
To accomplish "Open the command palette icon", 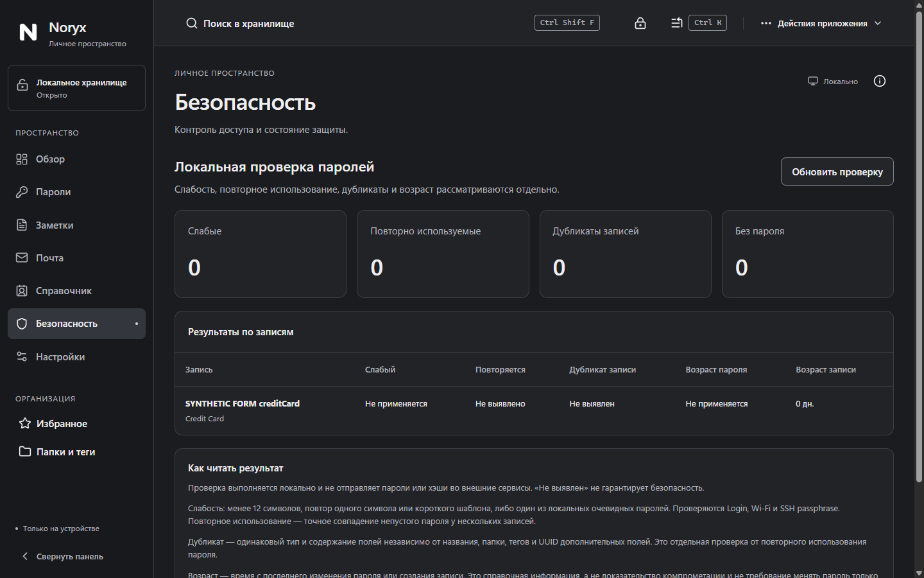I will coord(676,23).
